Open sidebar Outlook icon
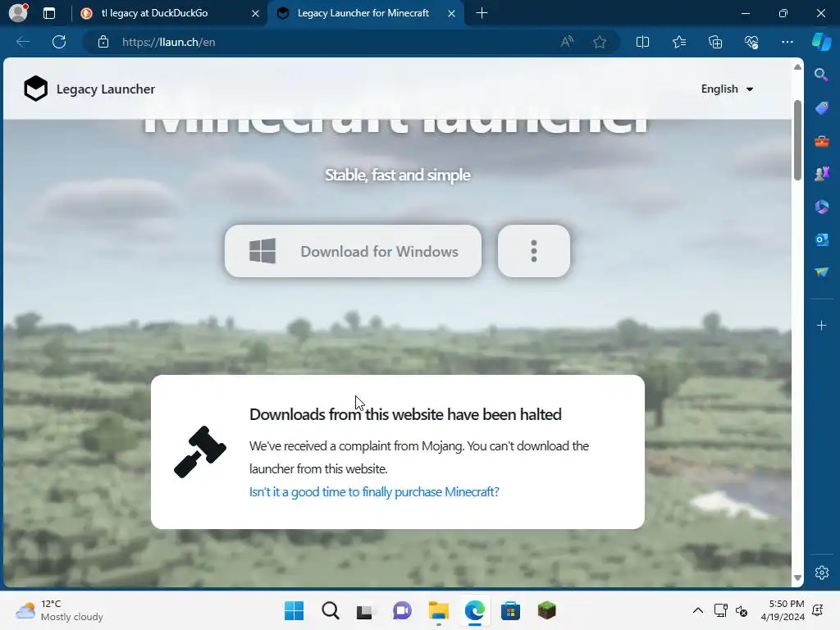This screenshot has width=840, height=630. pos(821,240)
